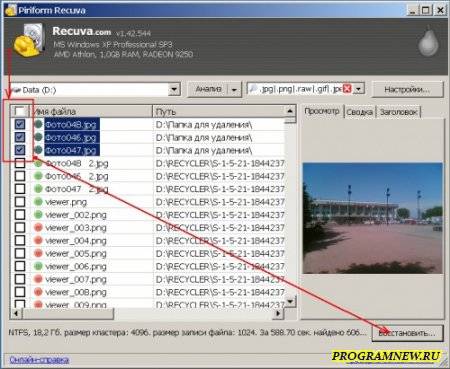Click the red status dot of viewer_003.png

click(39, 228)
